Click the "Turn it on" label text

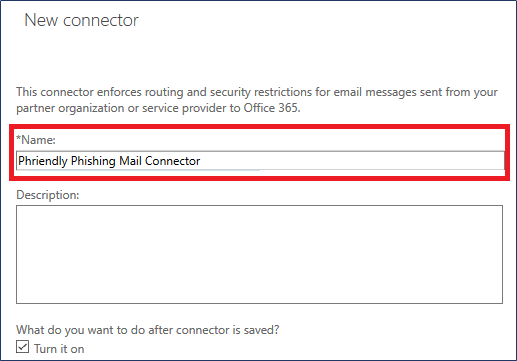[59, 349]
